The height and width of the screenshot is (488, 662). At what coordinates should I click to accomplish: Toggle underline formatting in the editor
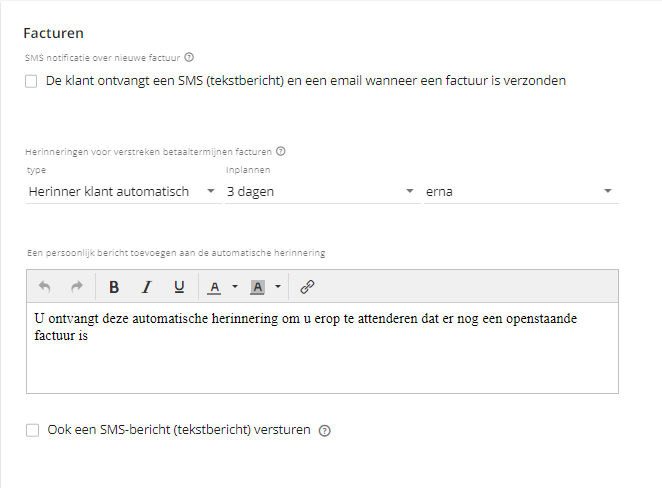point(179,287)
